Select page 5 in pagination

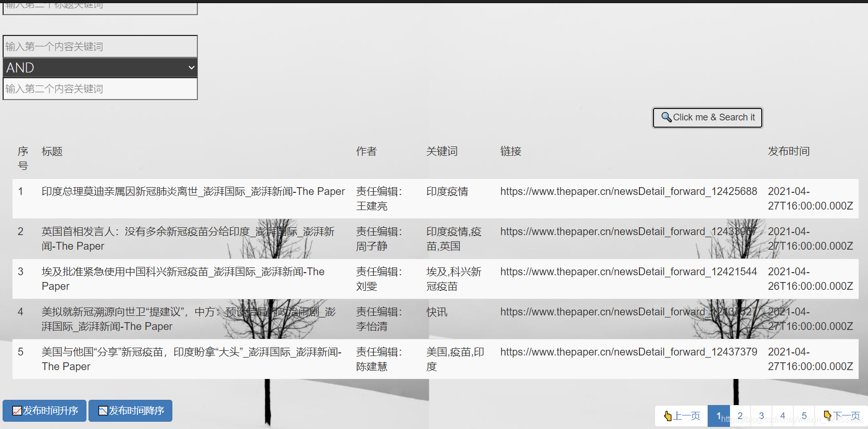point(804,416)
